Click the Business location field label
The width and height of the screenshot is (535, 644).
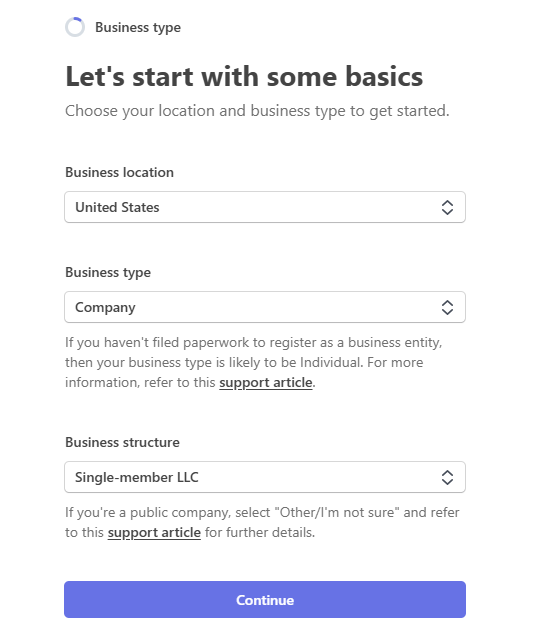click(x=119, y=172)
